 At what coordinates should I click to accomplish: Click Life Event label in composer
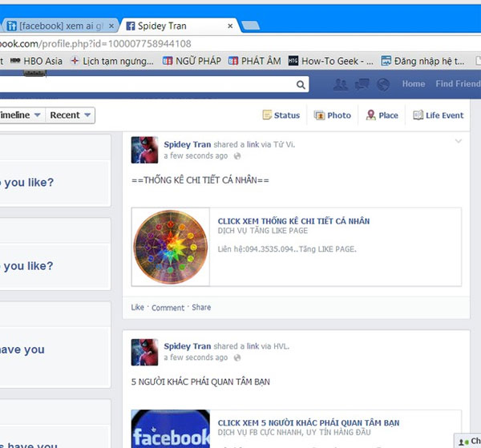click(444, 115)
